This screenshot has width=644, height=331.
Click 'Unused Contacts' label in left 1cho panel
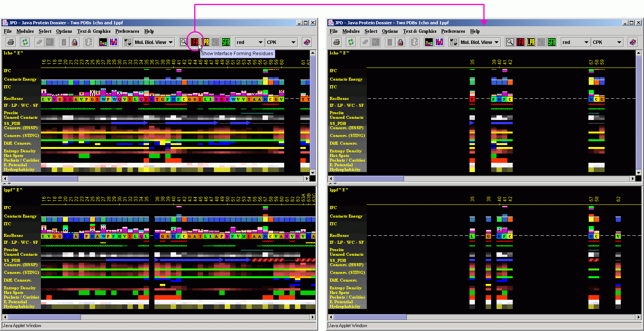click(21, 117)
